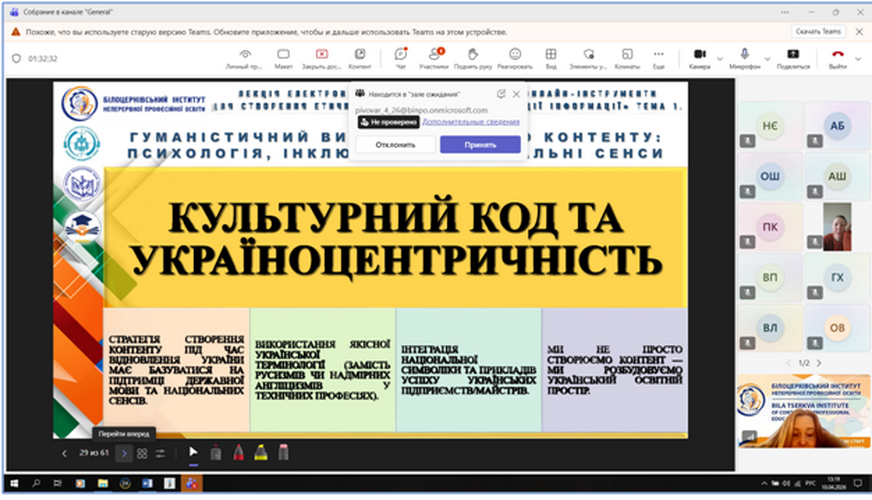
Task: Open the leave meeting dropdown arrow
Action: pos(859,58)
